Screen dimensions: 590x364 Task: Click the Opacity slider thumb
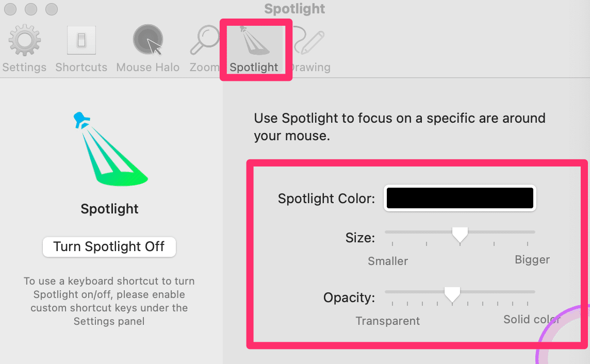click(x=452, y=295)
